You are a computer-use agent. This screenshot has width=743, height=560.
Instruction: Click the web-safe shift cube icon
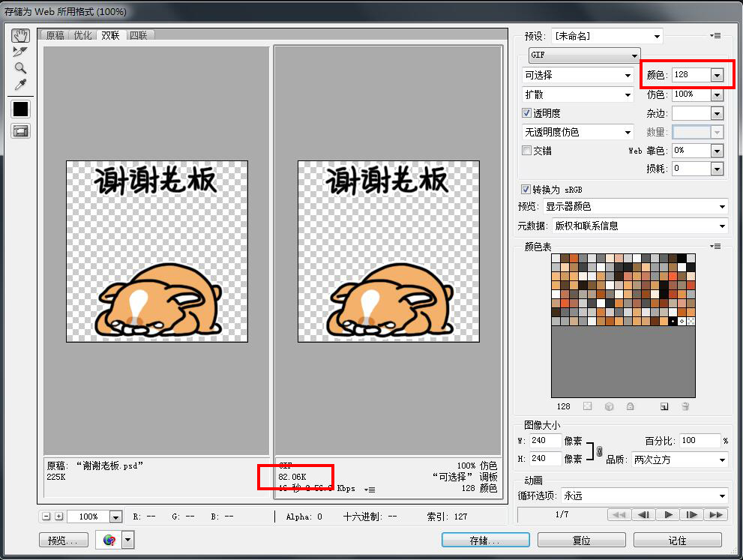pyautogui.click(x=610, y=406)
